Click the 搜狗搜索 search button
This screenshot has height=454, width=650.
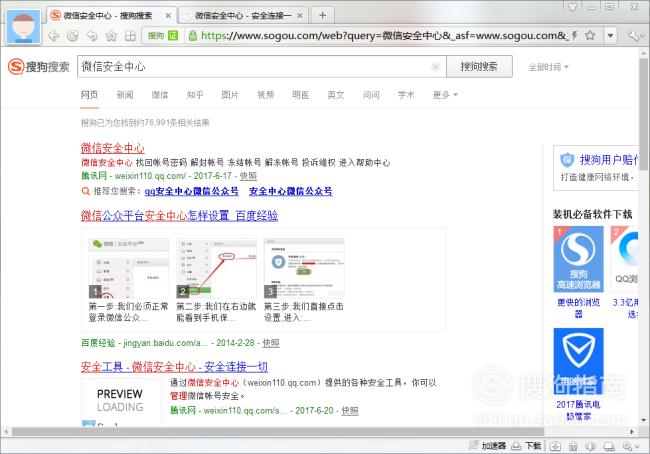(479, 66)
